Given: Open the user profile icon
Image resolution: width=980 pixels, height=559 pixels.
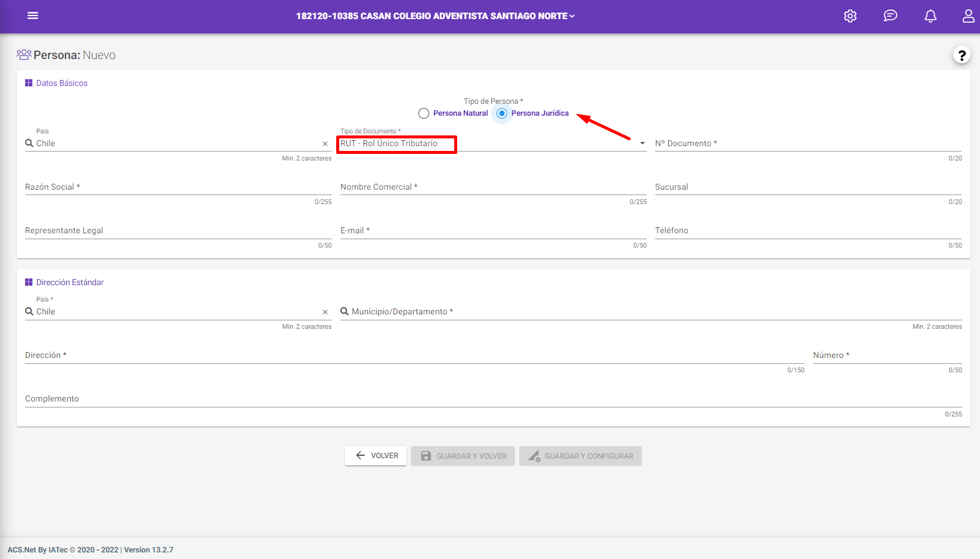Looking at the screenshot, I should pyautogui.click(x=969, y=16).
